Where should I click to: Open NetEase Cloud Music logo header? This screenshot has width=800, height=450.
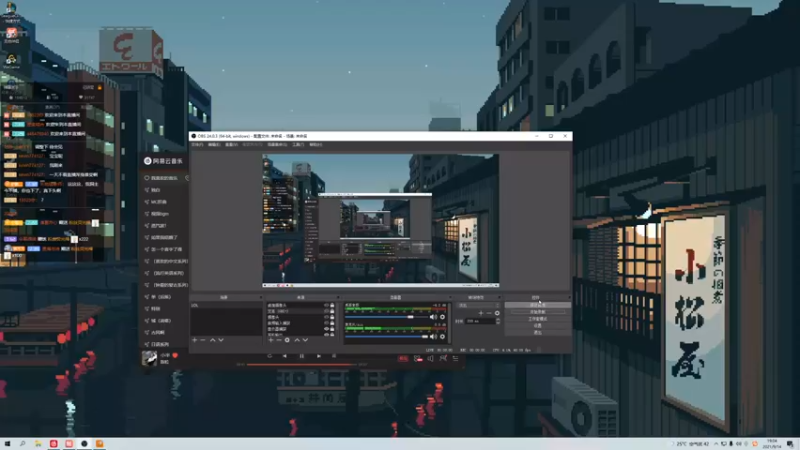pos(163,161)
